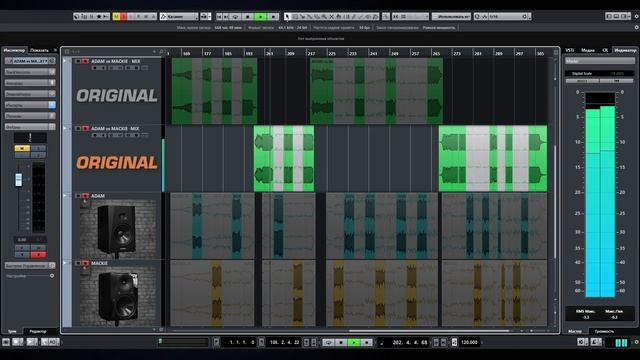Click the ADAM speaker track picture
This screenshot has height=360, width=640.
(118, 229)
